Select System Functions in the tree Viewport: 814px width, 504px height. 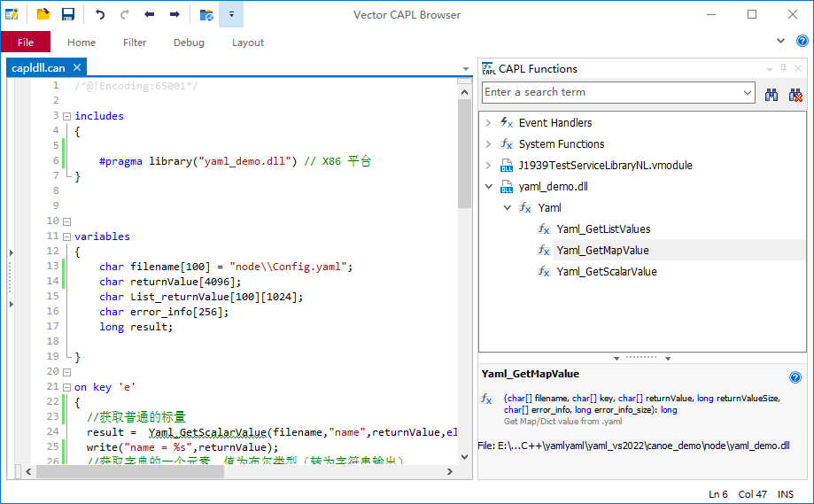point(562,144)
